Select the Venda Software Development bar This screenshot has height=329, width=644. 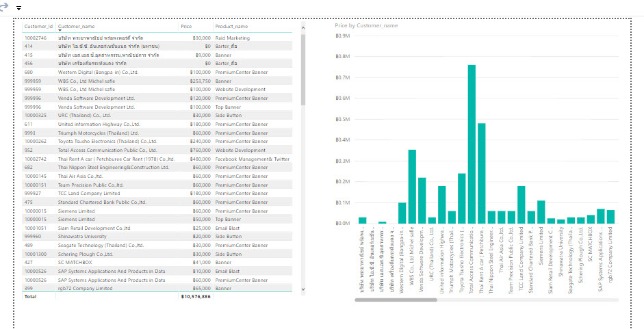422,200
